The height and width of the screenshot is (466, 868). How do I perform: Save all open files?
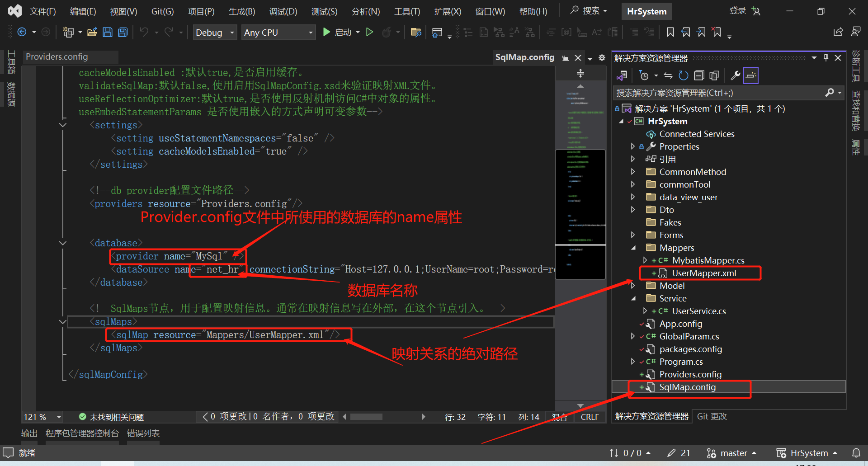point(123,32)
